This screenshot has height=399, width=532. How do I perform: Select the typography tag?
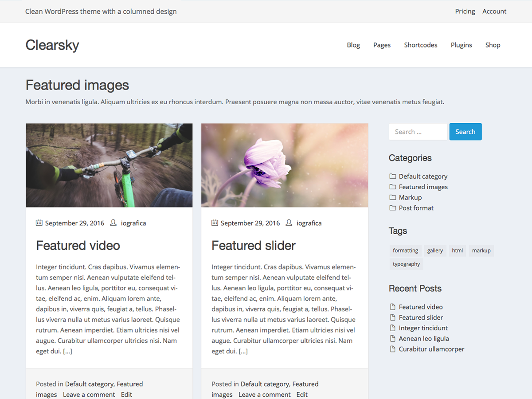point(406,264)
